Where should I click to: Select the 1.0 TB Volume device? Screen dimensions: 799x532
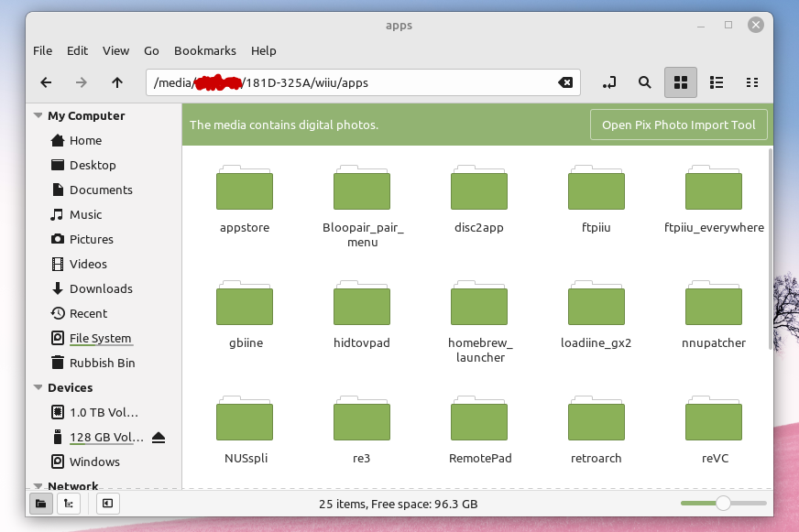[104, 412]
